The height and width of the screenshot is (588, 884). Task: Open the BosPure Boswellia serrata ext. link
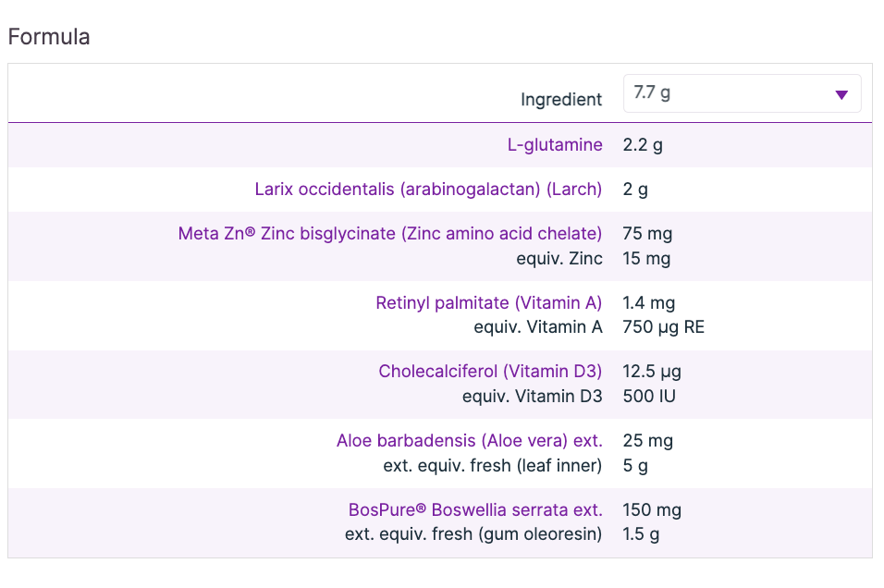pos(475,509)
